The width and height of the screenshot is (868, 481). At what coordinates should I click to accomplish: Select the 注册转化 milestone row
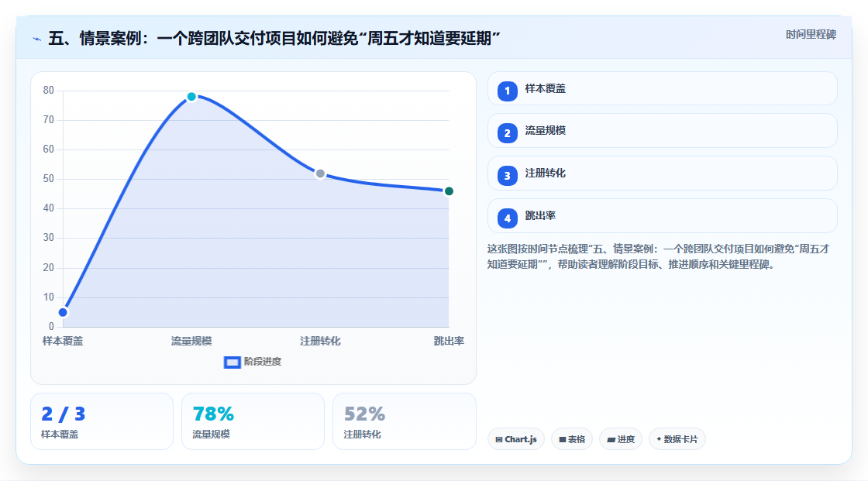[662, 174]
